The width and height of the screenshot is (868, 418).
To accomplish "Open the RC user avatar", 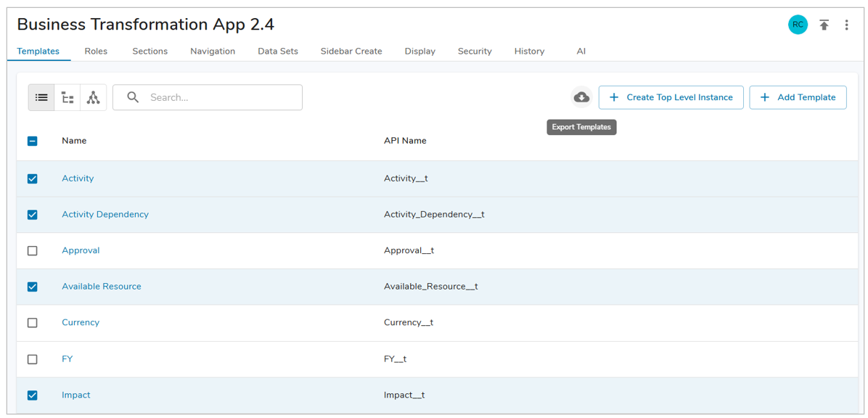I will pos(798,25).
